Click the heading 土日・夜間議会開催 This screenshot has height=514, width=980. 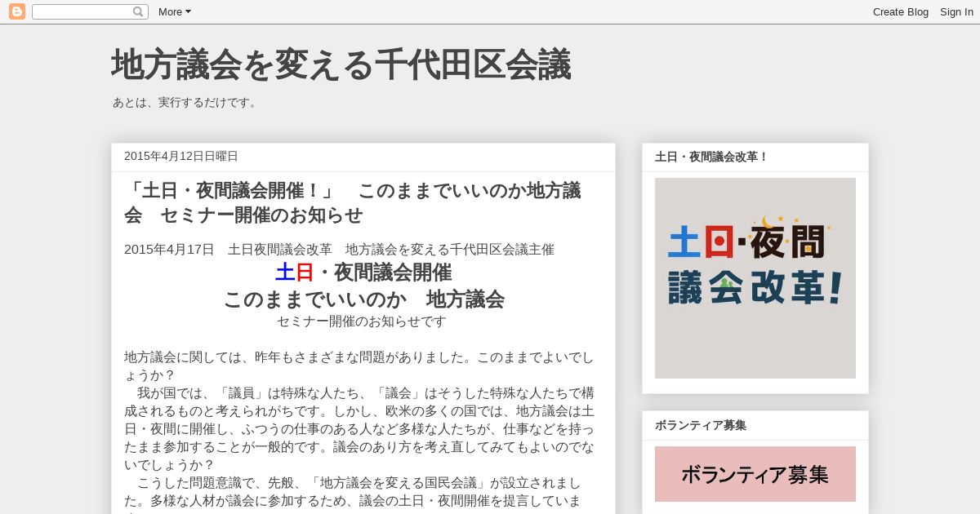[363, 273]
